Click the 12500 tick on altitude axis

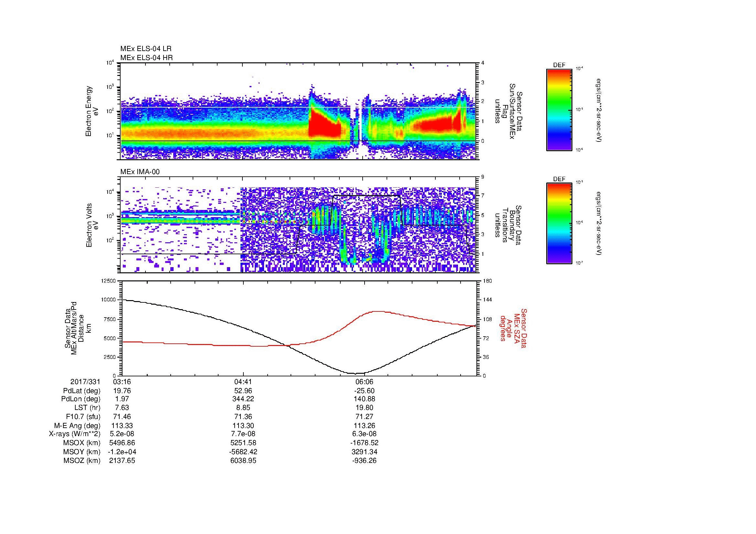(x=109, y=281)
